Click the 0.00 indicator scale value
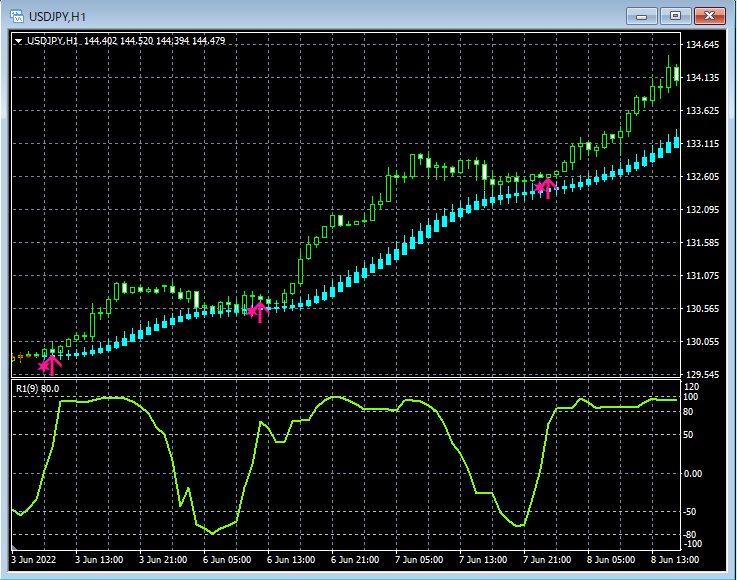Image resolution: width=738 pixels, height=580 pixels. pos(693,473)
